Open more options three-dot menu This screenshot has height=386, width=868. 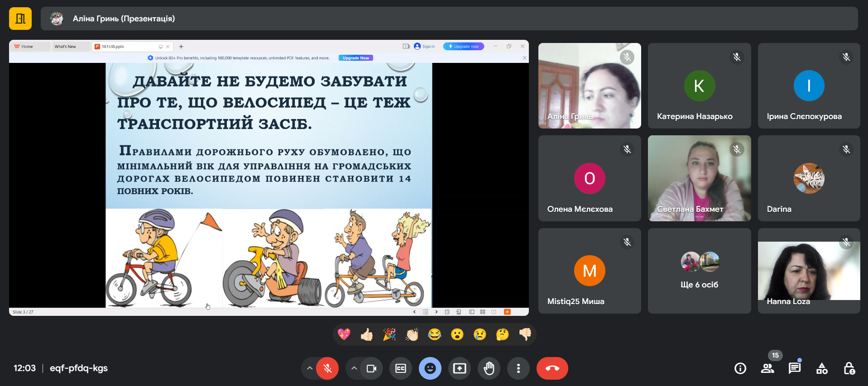coord(518,368)
